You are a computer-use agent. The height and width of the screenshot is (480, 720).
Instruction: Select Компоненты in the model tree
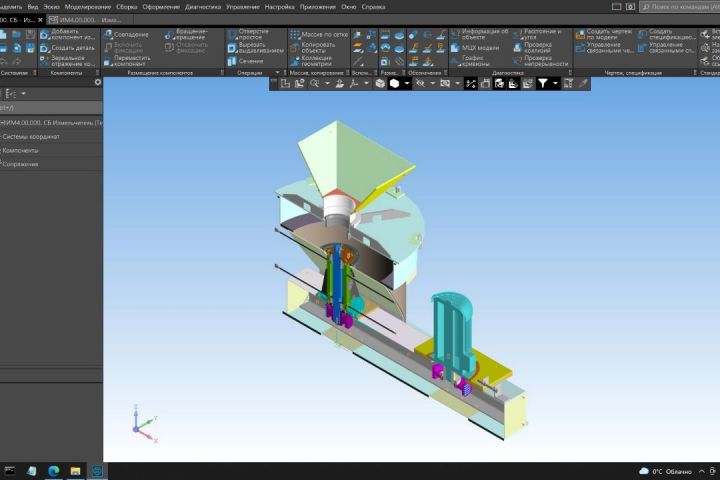tap(20, 150)
